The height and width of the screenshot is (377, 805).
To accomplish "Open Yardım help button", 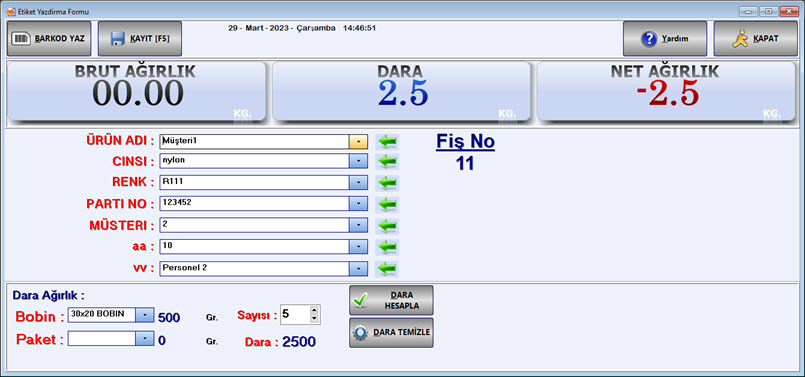I will pyautogui.click(x=665, y=39).
